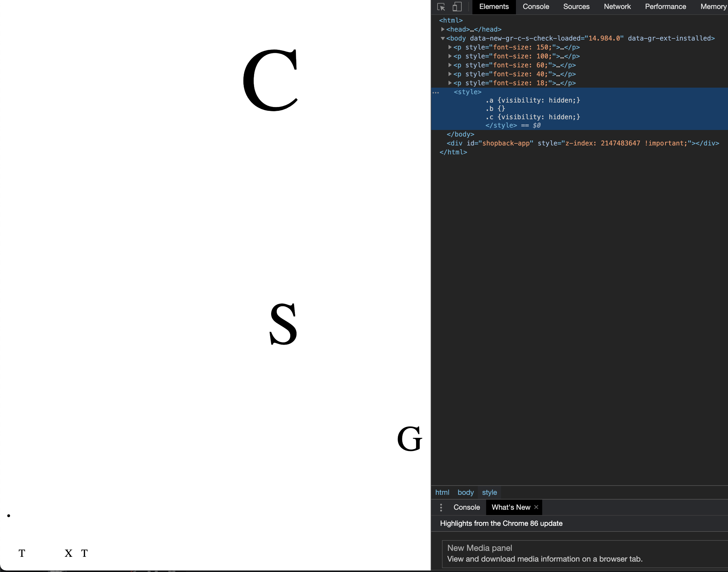The width and height of the screenshot is (728, 572).
Task: Expand the paragraph with font-size 60
Action: 450,65
